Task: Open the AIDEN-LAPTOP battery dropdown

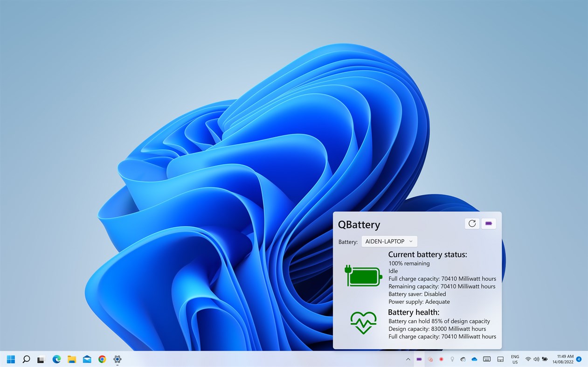Action: click(x=389, y=241)
